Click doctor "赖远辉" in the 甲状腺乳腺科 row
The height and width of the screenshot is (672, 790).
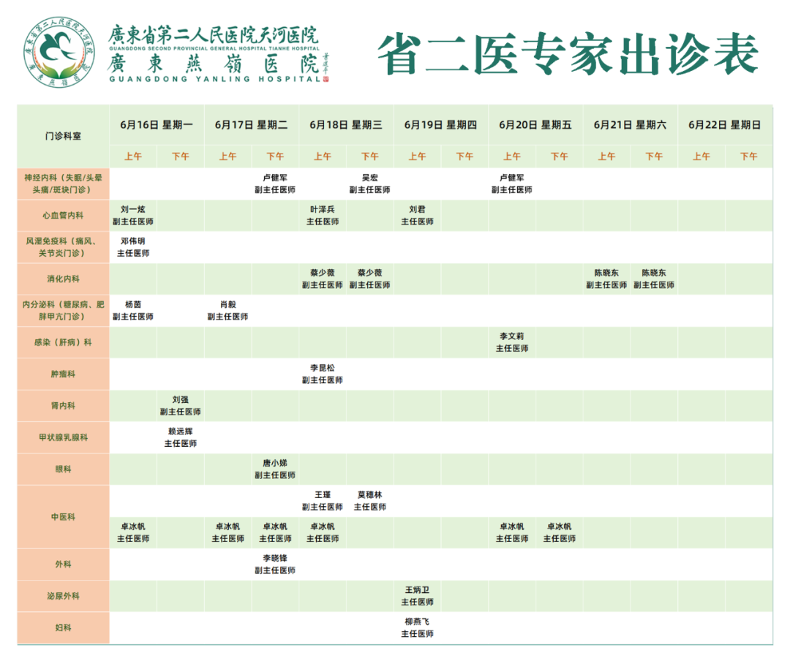pyautogui.click(x=181, y=431)
